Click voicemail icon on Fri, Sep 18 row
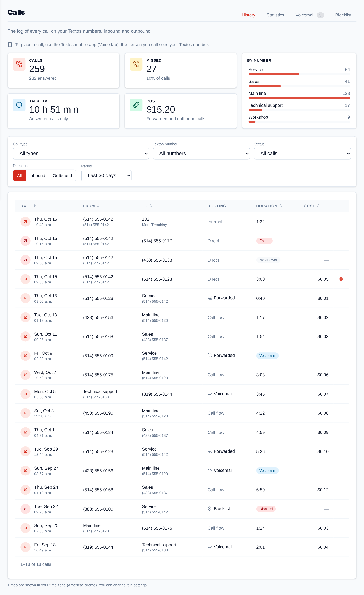Image resolution: width=364 pixels, height=595 pixels. [209, 547]
